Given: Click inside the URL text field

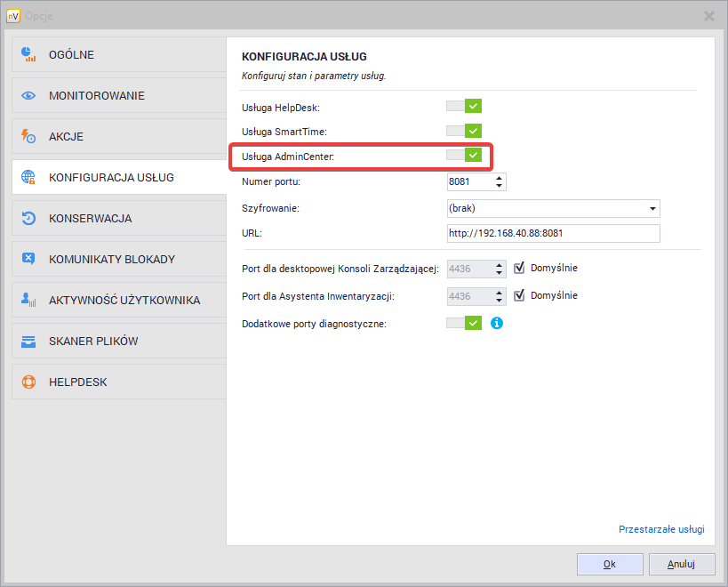Looking at the screenshot, I should [553, 233].
